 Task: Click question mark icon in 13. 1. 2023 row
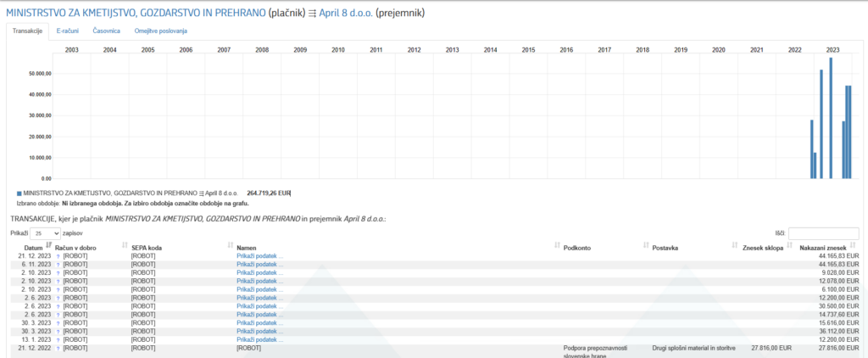pyautogui.click(x=58, y=339)
